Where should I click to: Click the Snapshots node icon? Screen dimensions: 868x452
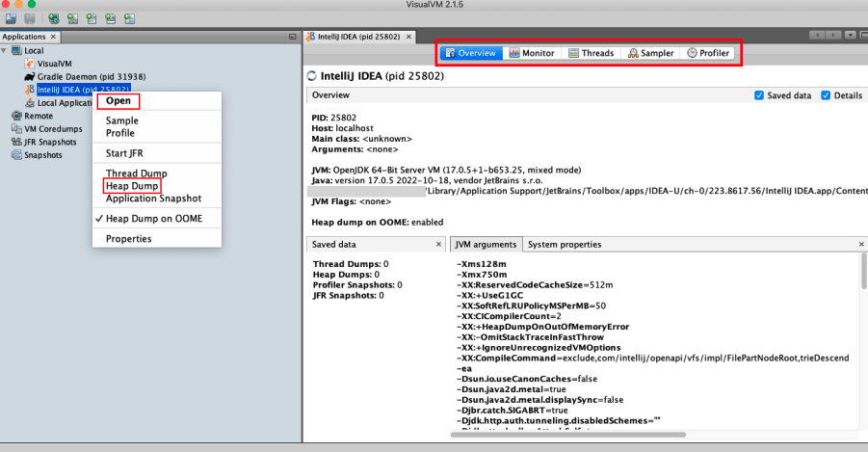click(x=16, y=155)
